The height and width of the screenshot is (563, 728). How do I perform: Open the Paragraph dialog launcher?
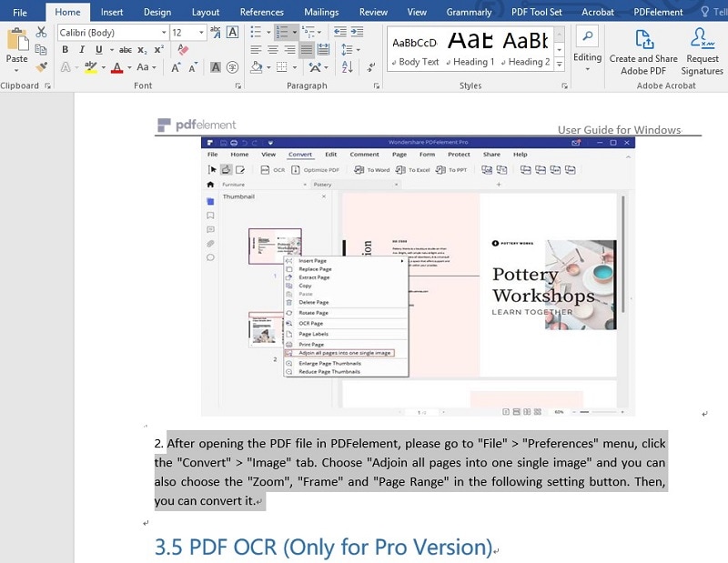coord(376,85)
